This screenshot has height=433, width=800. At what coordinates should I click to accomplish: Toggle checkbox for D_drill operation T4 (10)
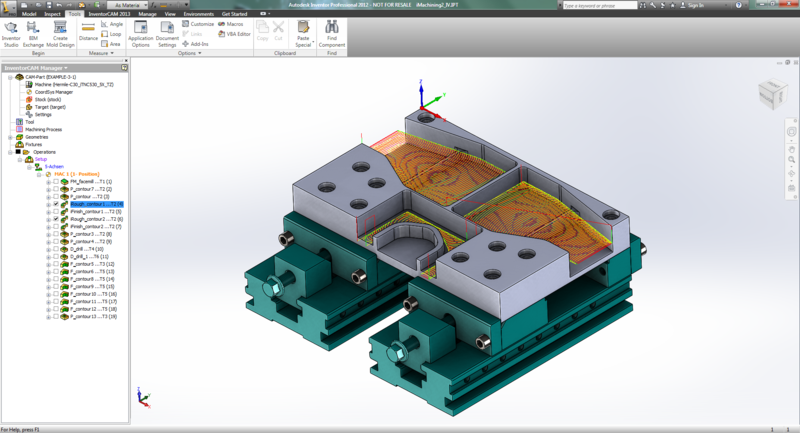coord(56,249)
